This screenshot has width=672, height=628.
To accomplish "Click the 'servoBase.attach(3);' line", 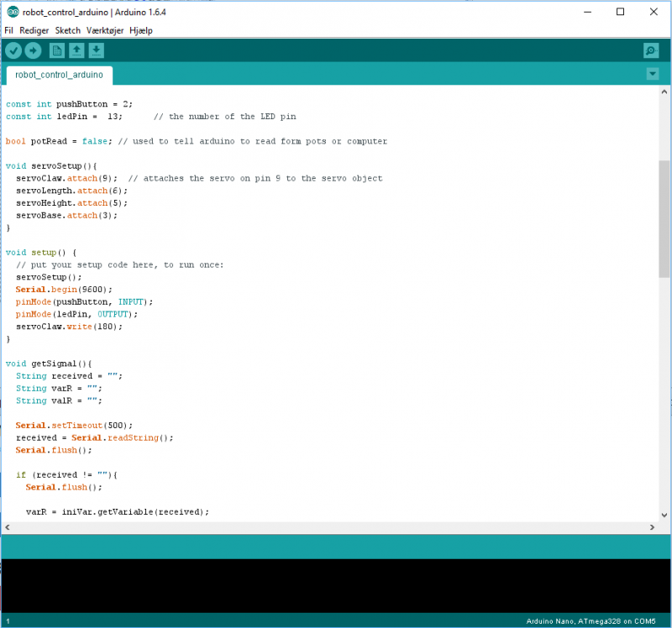I will [x=66, y=216].
